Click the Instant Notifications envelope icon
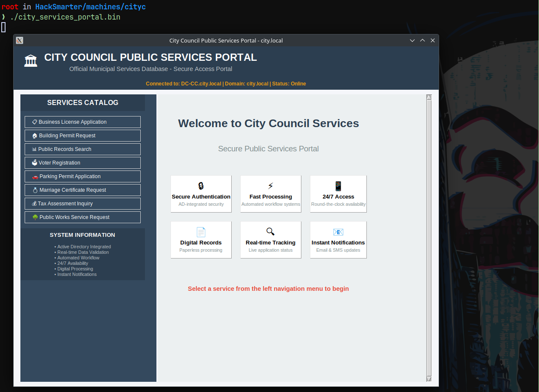This screenshot has height=392, width=539. click(x=338, y=232)
